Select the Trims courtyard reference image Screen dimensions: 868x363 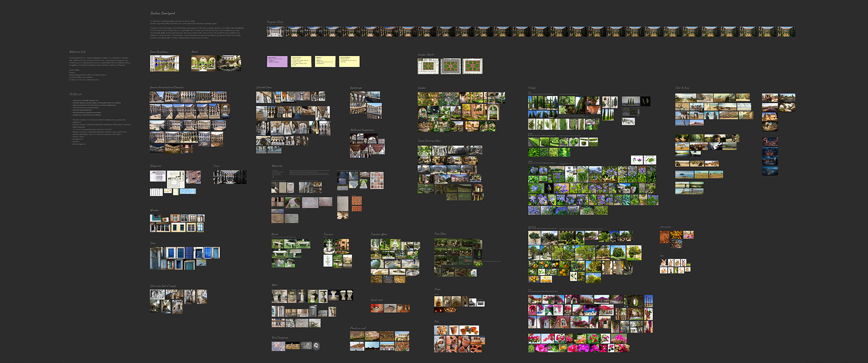(x=230, y=177)
